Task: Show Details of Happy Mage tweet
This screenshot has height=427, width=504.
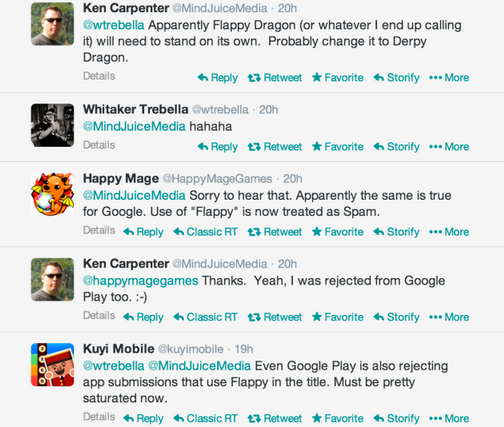Action: click(99, 230)
